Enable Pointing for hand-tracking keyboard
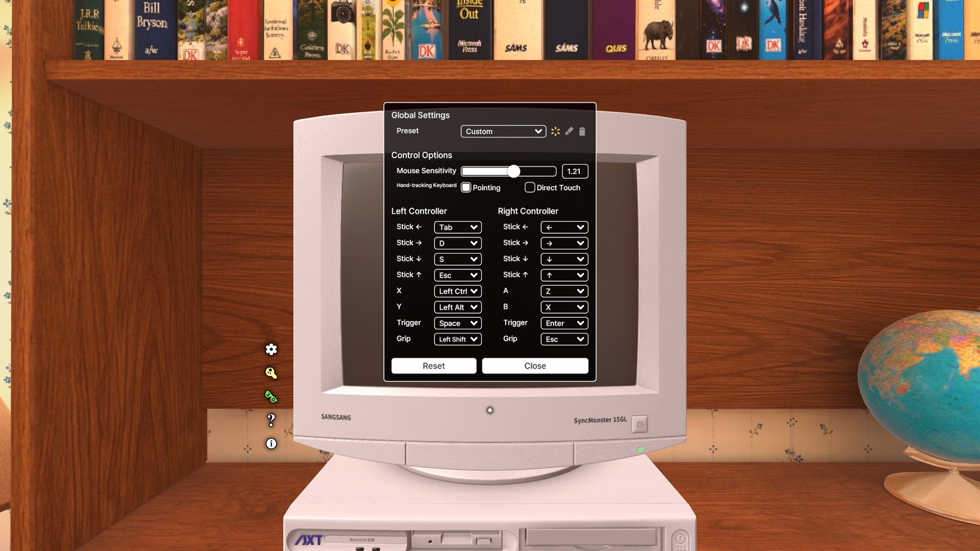Viewport: 980px width, 551px height. tap(466, 187)
